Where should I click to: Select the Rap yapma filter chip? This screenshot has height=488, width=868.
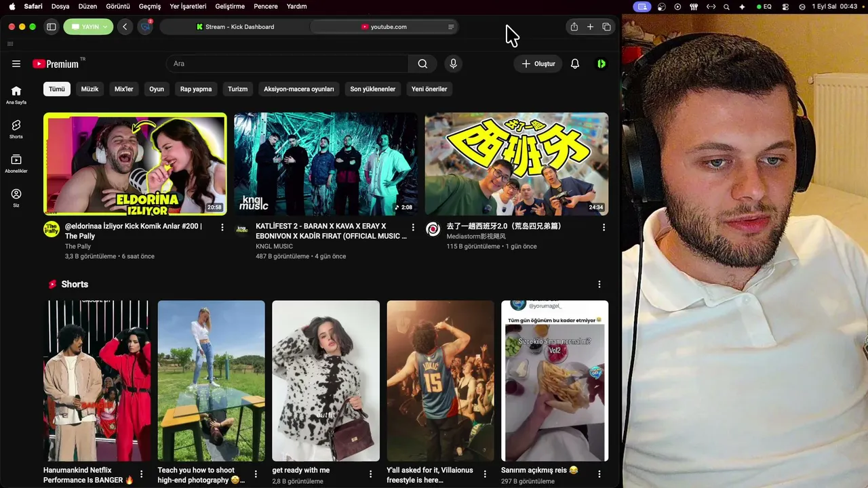(x=196, y=89)
